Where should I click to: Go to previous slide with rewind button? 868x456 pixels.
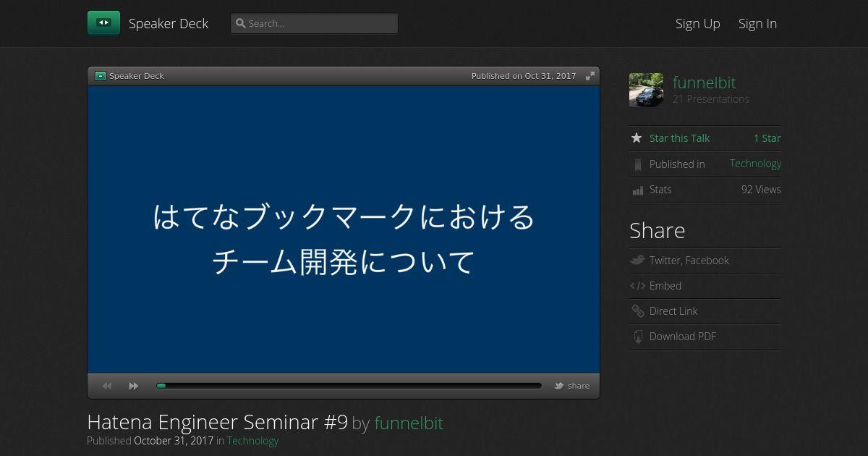(x=107, y=386)
